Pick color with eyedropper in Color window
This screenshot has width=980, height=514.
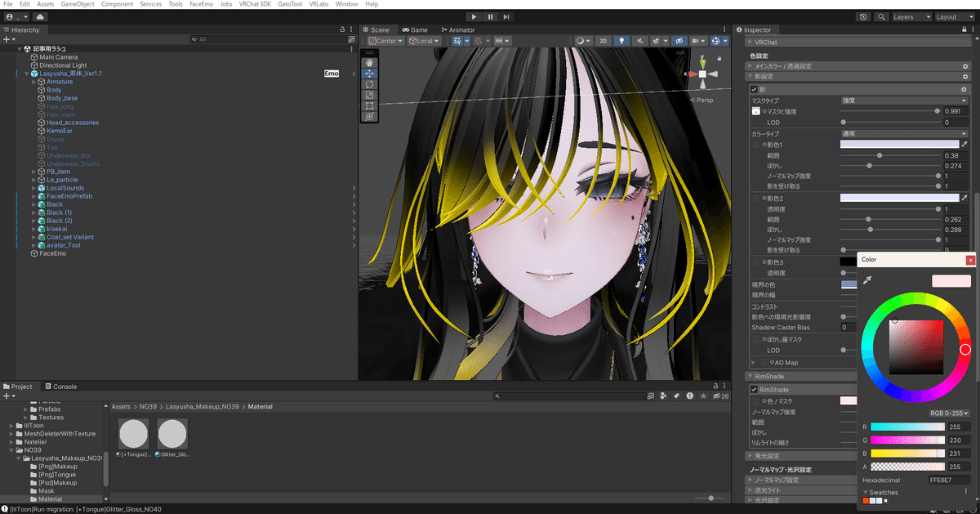(868, 280)
